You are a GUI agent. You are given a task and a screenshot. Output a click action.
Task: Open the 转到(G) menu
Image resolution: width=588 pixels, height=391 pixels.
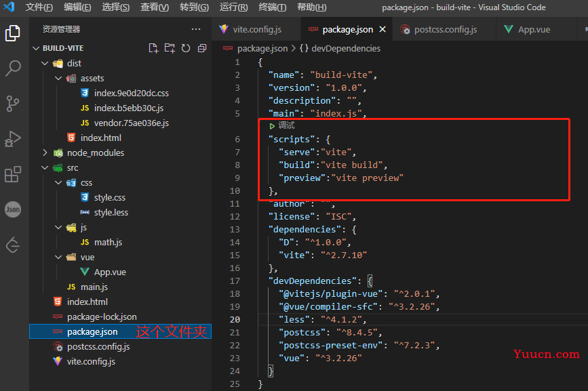194,7
